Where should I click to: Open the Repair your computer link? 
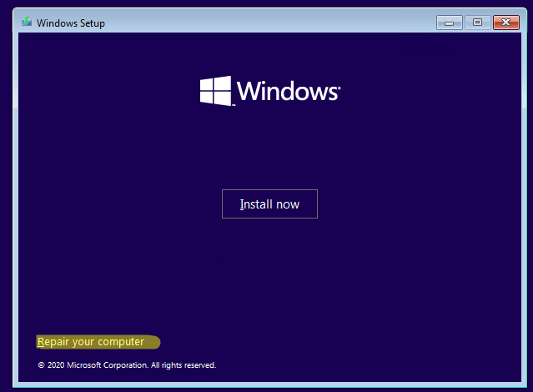coord(91,342)
